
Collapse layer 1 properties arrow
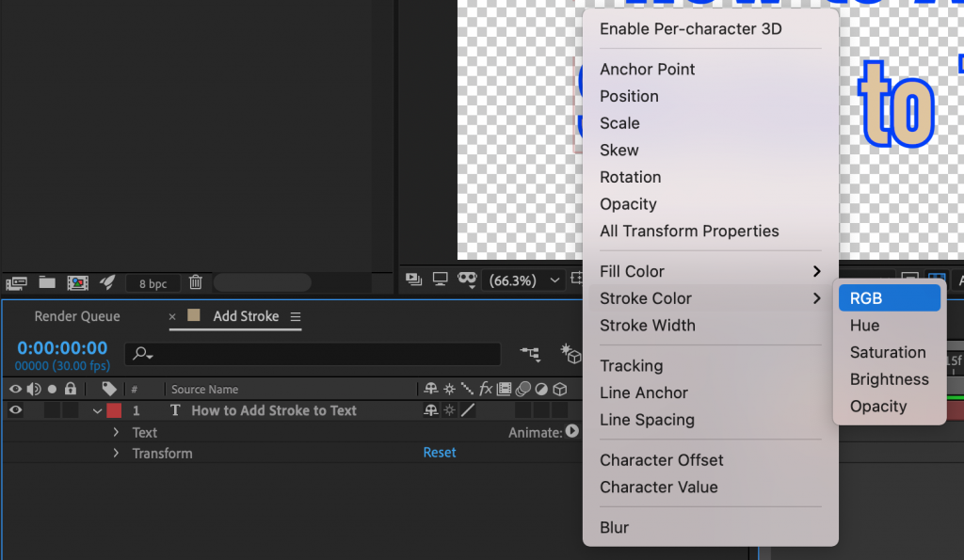[x=97, y=410]
